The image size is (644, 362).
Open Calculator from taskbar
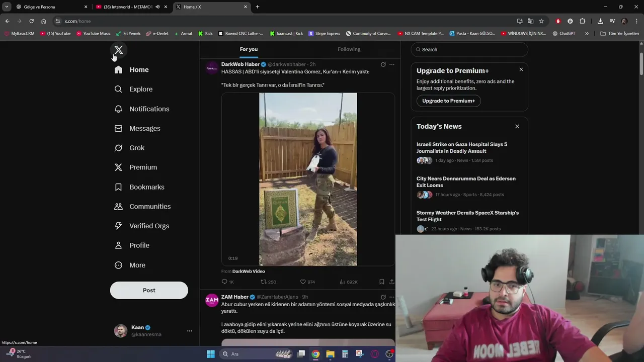[x=345, y=354]
